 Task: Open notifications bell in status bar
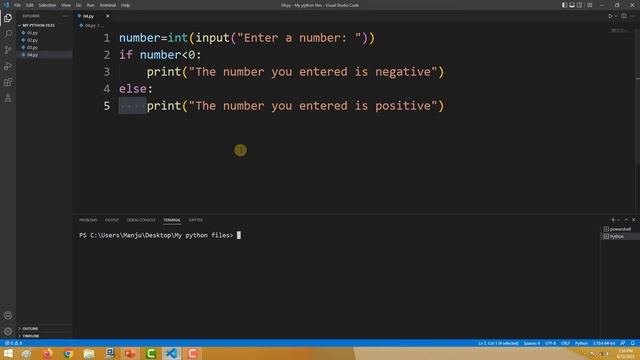point(633,343)
